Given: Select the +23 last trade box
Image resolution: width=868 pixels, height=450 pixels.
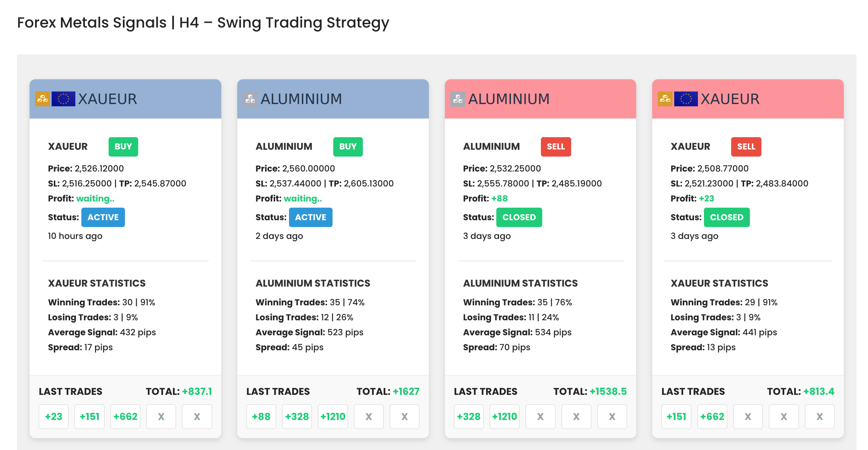Looking at the screenshot, I should point(54,416).
